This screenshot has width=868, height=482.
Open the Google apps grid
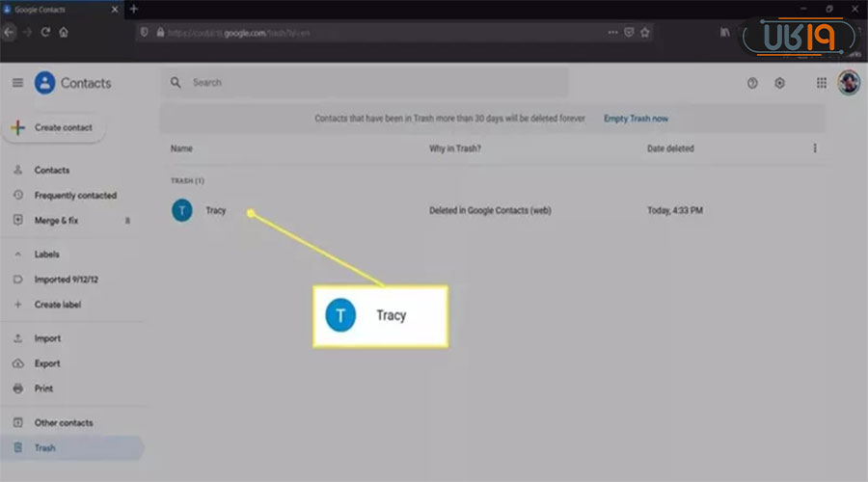tap(822, 83)
